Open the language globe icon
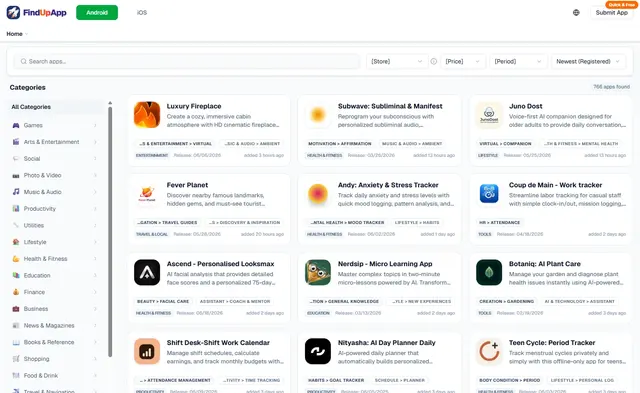This screenshot has height=393, width=640. tap(576, 13)
